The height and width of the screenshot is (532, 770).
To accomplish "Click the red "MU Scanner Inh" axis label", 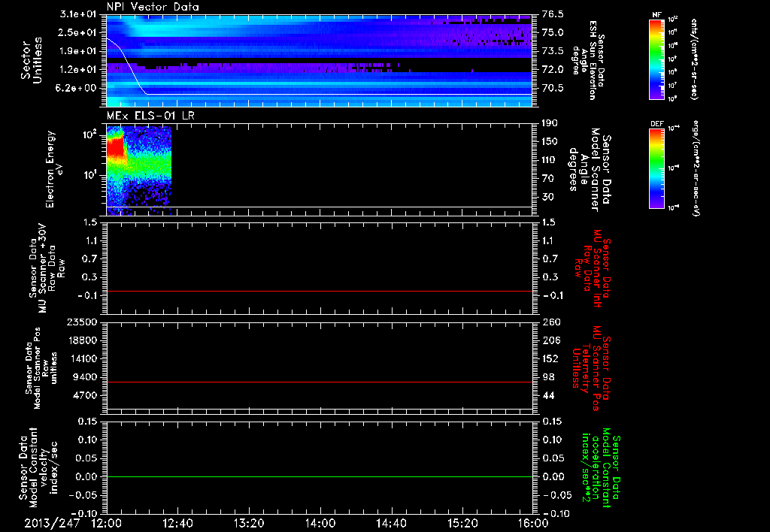I will pos(592,268).
